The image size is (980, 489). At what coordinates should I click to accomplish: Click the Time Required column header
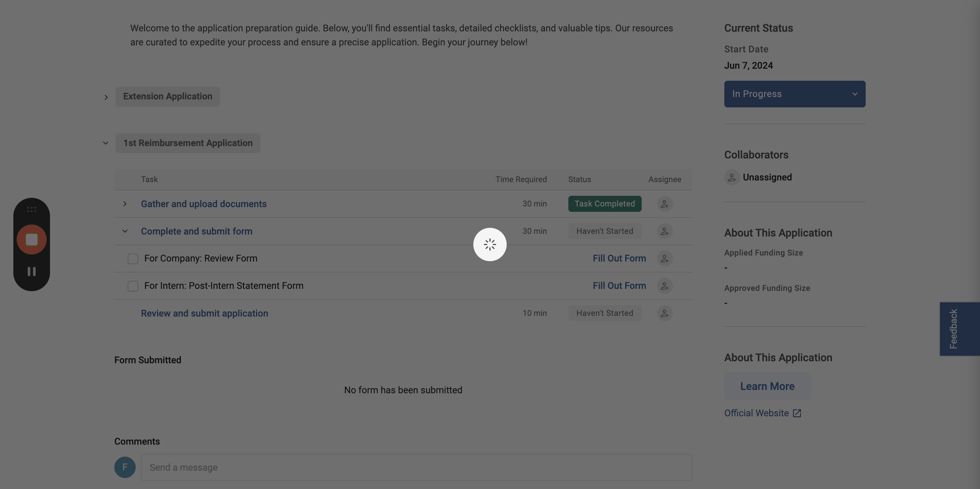click(x=521, y=179)
